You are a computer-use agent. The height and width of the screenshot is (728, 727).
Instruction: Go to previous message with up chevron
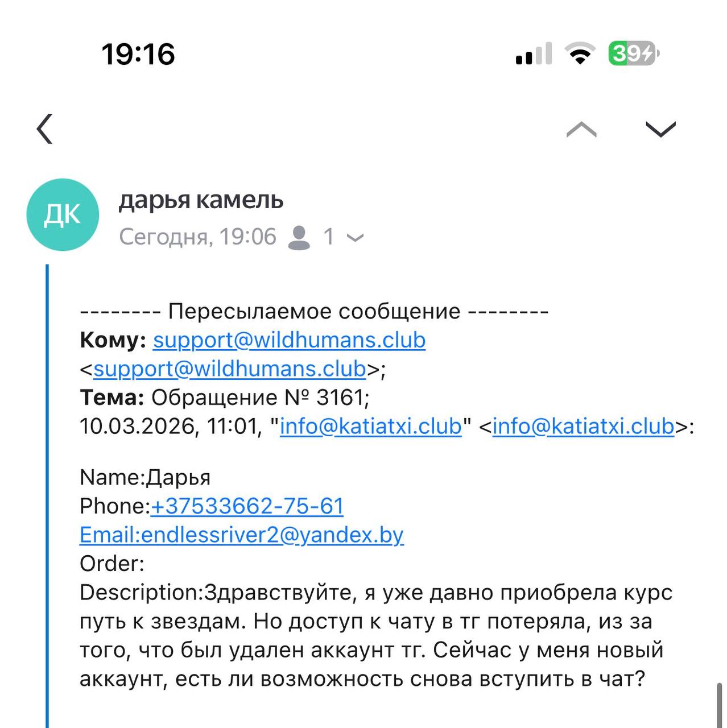[x=581, y=130]
